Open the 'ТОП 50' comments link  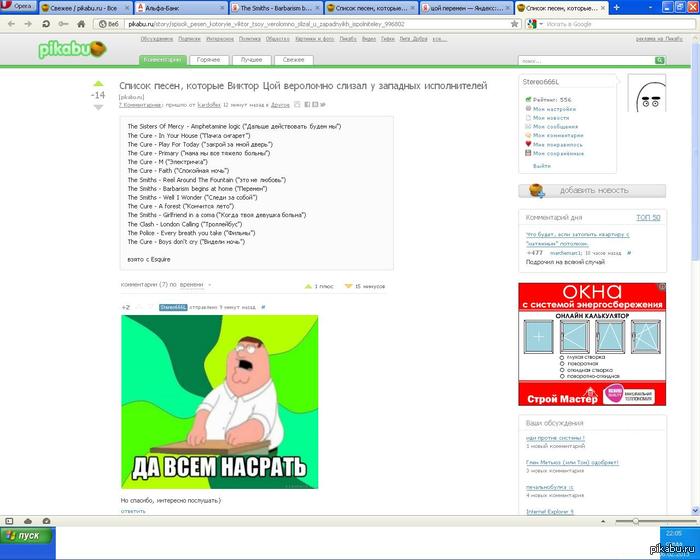point(648,217)
